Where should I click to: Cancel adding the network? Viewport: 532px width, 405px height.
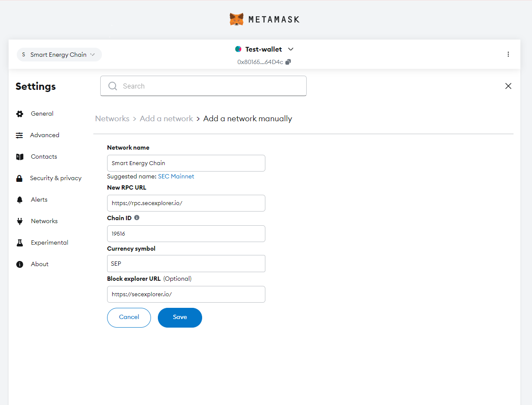(x=129, y=317)
